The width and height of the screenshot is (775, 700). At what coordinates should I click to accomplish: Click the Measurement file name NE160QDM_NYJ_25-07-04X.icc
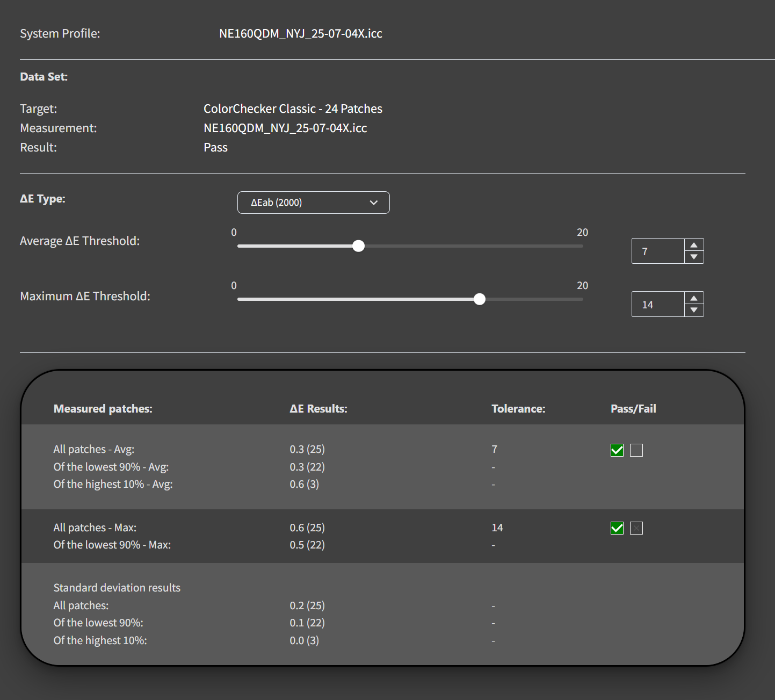point(285,128)
